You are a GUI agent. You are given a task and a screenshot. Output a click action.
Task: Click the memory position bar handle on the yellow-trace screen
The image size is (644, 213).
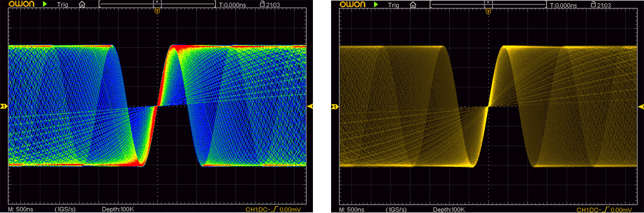488,3
